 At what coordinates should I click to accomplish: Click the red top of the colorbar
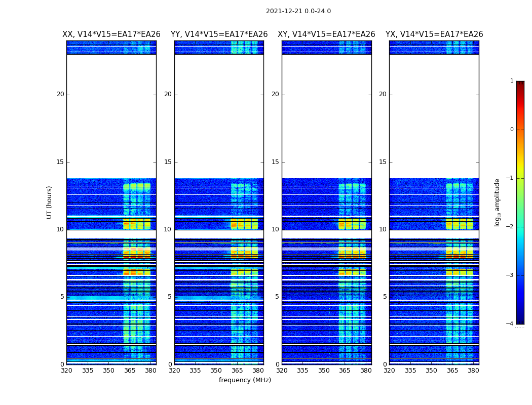click(x=520, y=85)
